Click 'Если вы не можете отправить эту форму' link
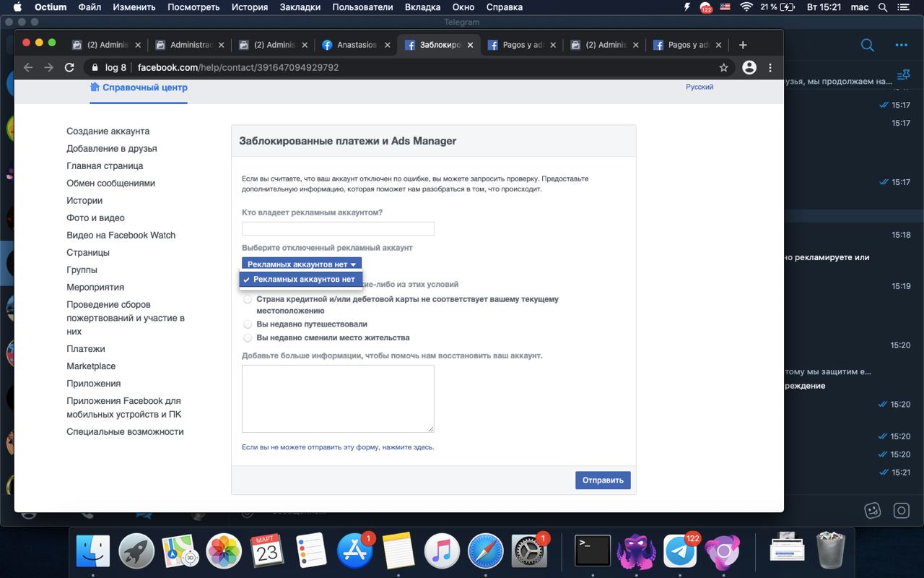Viewport: 924px width, 578px height. [x=338, y=447]
